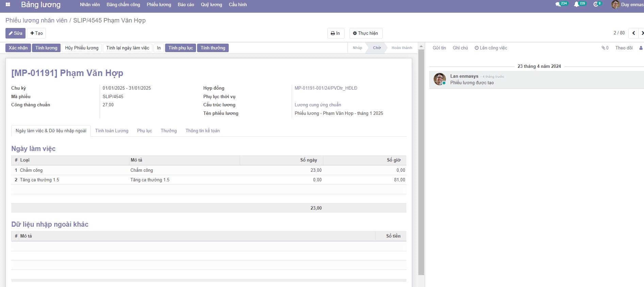Click the Xác nhận button
This screenshot has height=287, width=644.
[x=18, y=48]
